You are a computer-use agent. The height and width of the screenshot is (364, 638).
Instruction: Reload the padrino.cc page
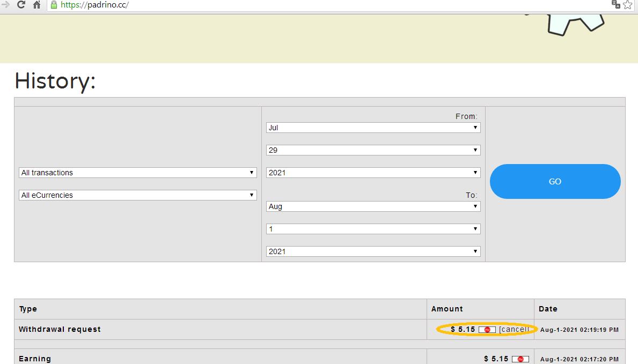[21, 5]
